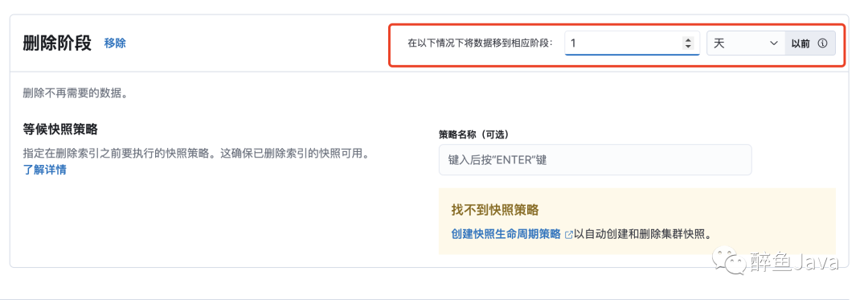
Task: Open the 了解详情 link
Action: coord(45,170)
